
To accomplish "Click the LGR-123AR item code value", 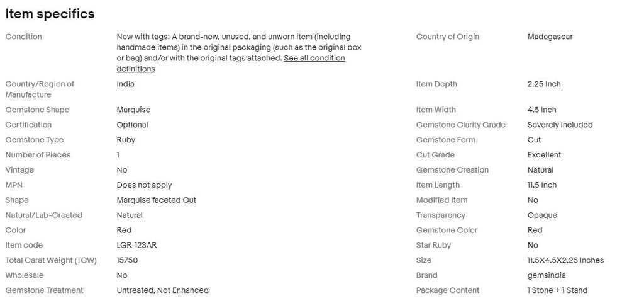I will 136,245.
